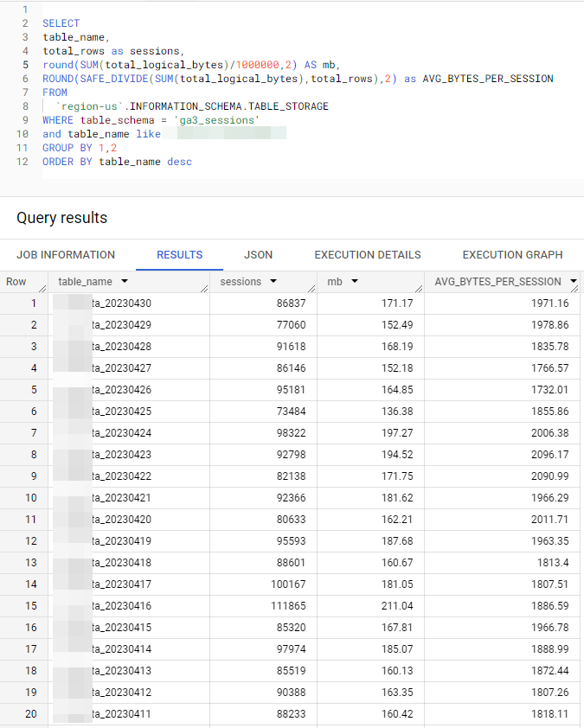Click average bytes value 1732.01
Screen dimensions: 584x728
tap(550, 390)
